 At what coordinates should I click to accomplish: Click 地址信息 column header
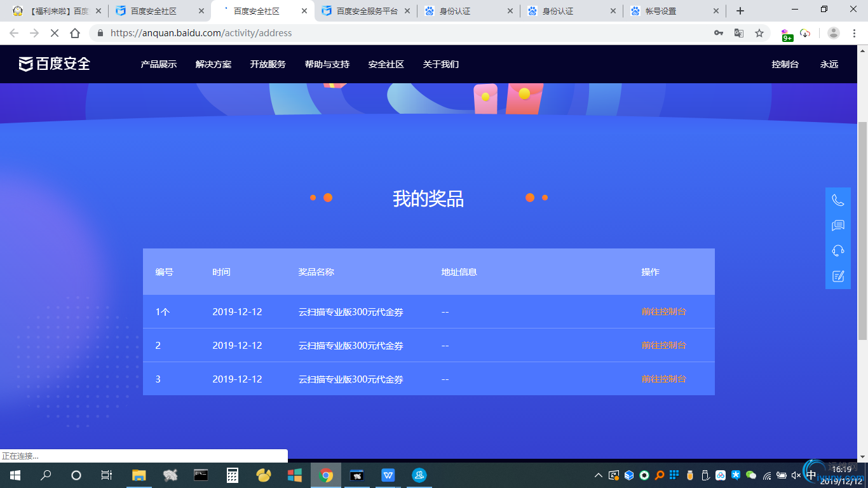click(x=459, y=272)
